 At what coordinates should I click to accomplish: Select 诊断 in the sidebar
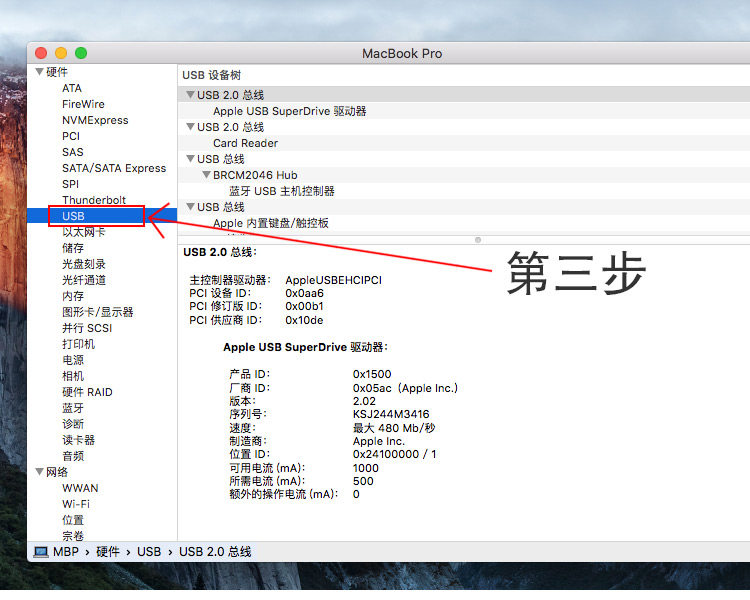[73, 424]
